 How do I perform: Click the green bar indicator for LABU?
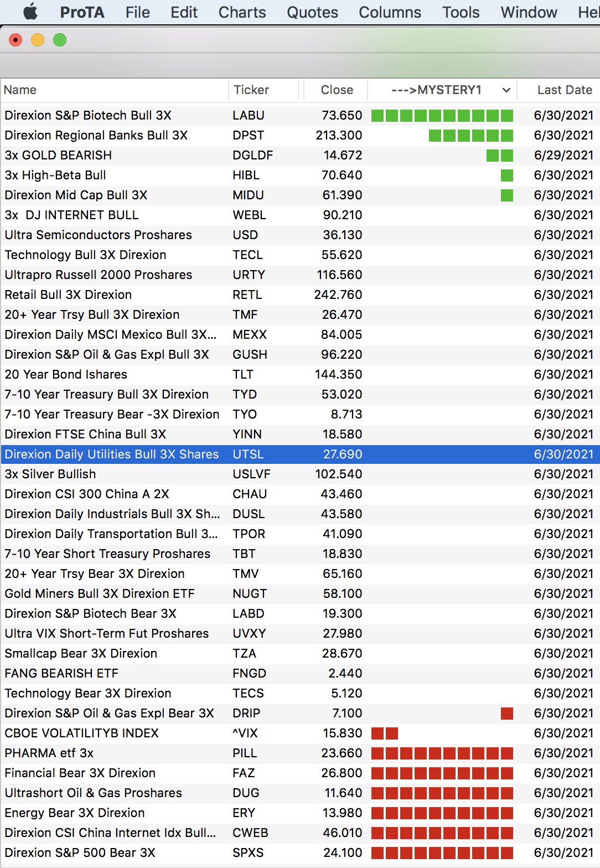click(x=442, y=115)
